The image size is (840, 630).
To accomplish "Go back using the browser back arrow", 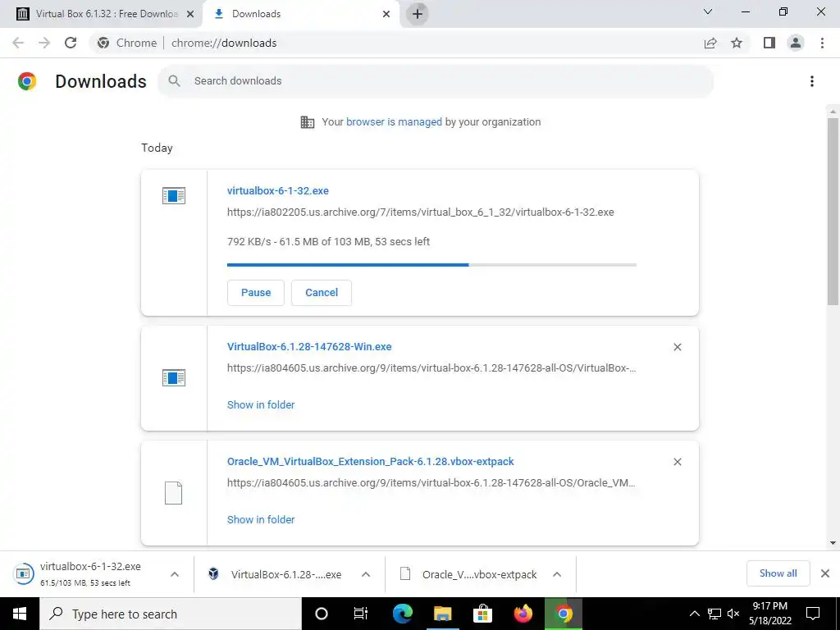I will [x=18, y=43].
